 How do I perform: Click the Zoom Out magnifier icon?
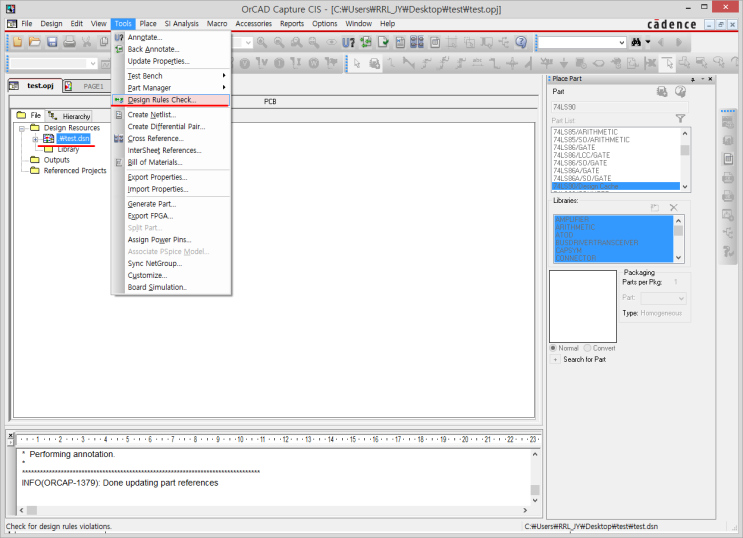[x=279, y=42]
